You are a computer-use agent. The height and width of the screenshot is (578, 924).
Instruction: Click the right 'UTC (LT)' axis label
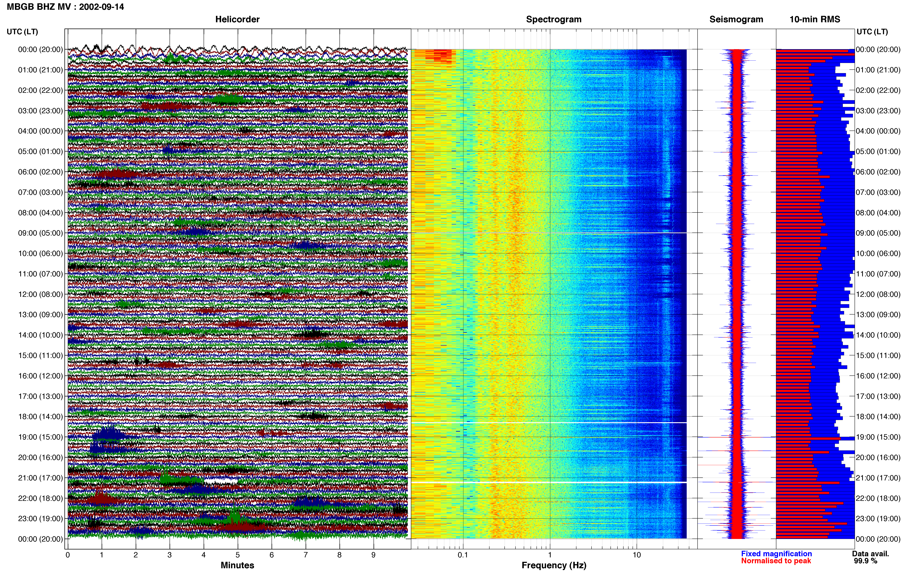coord(872,32)
